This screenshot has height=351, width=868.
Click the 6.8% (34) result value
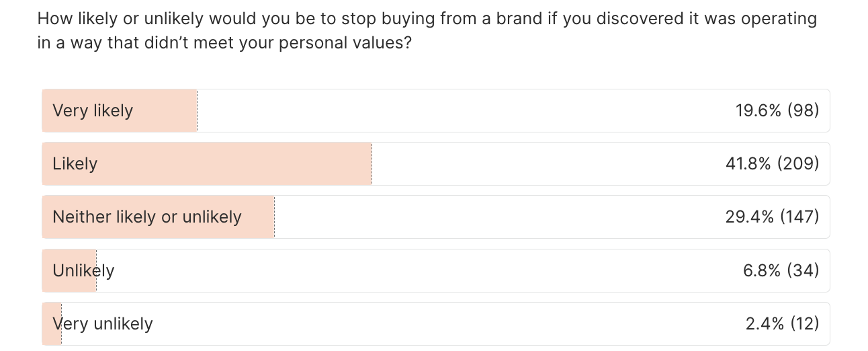pos(782,270)
